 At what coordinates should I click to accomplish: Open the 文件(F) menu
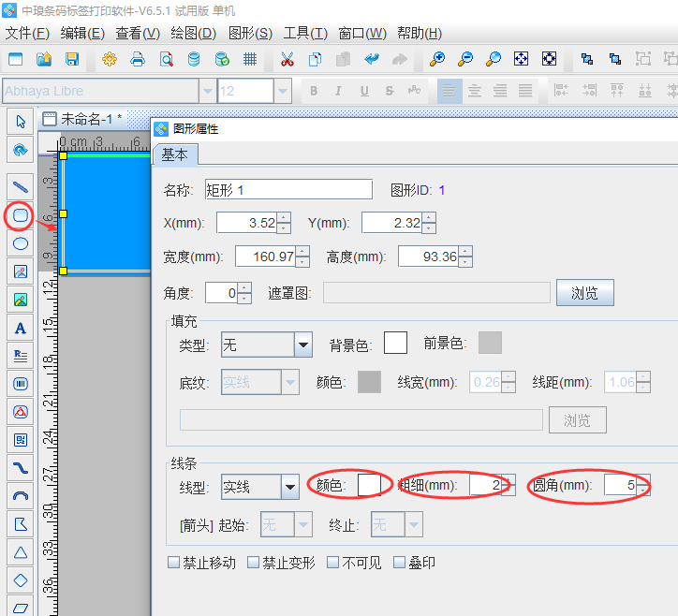coord(28,34)
